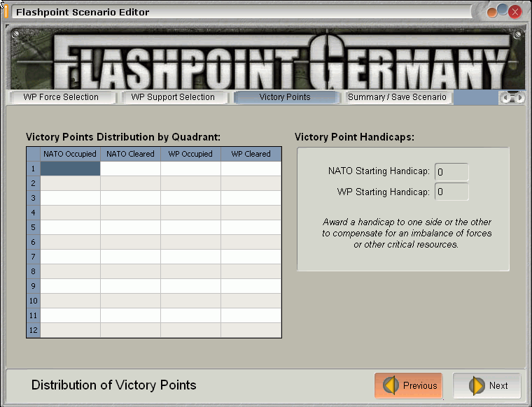The image size is (532, 407).
Task: Select NATO Cleared cell in row 5
Action: click(130, 227)
